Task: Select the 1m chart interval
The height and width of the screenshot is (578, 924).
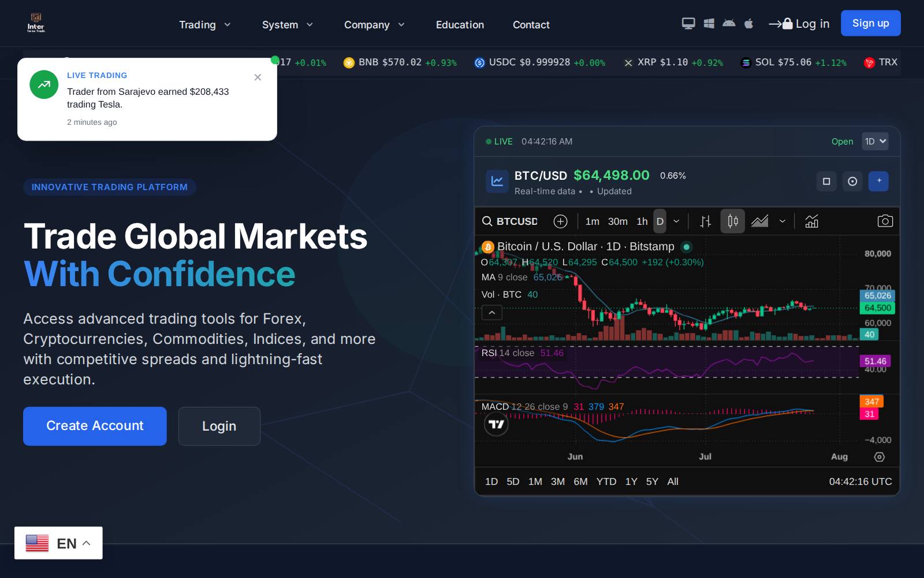Action: click(x=592, y=221)
